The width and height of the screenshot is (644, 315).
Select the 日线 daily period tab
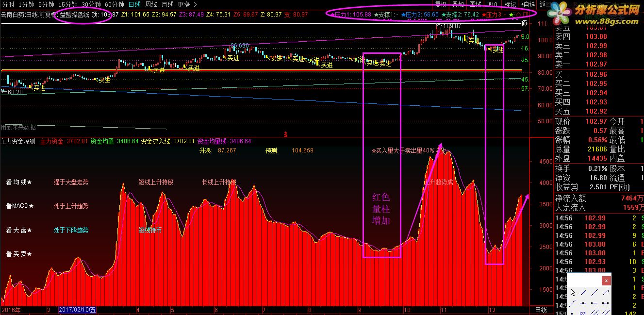pyautogui.click(x=135, y=4)
